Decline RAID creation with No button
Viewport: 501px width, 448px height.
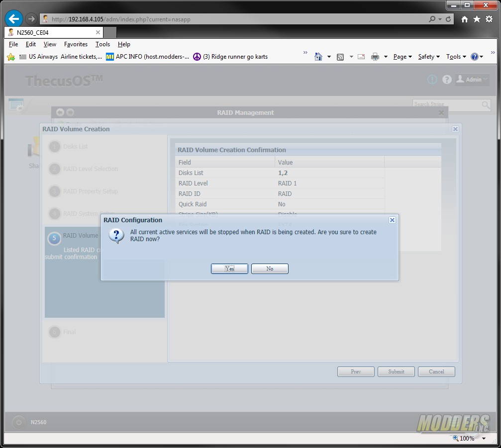click(x=270, y=269)
